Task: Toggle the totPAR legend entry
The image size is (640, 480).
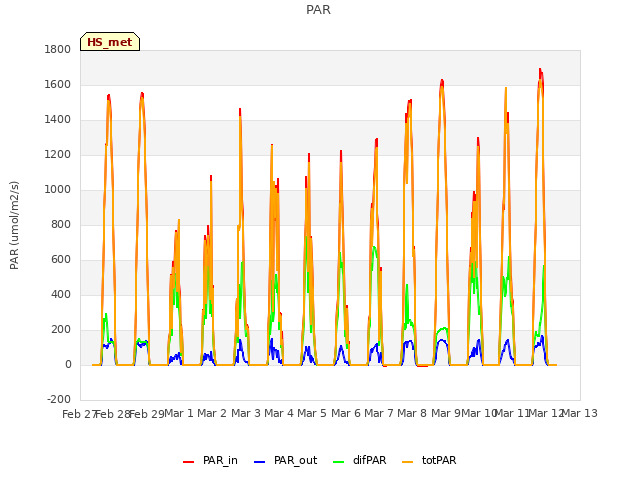Action: click(x=429, y=460)
